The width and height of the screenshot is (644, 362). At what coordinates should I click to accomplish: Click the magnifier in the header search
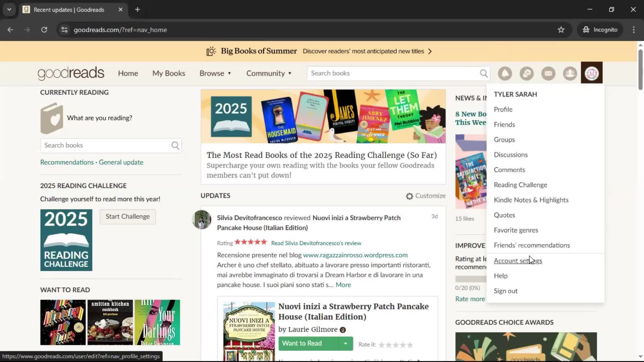point(484,73)
